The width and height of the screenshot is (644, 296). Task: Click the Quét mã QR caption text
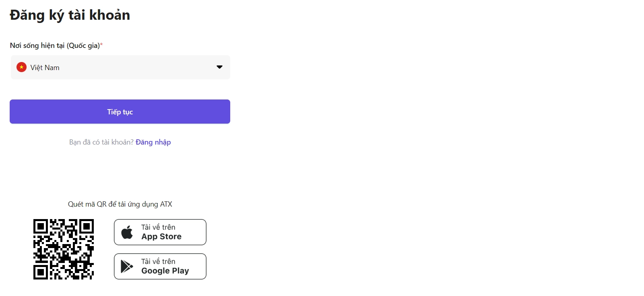click(120, 204)
